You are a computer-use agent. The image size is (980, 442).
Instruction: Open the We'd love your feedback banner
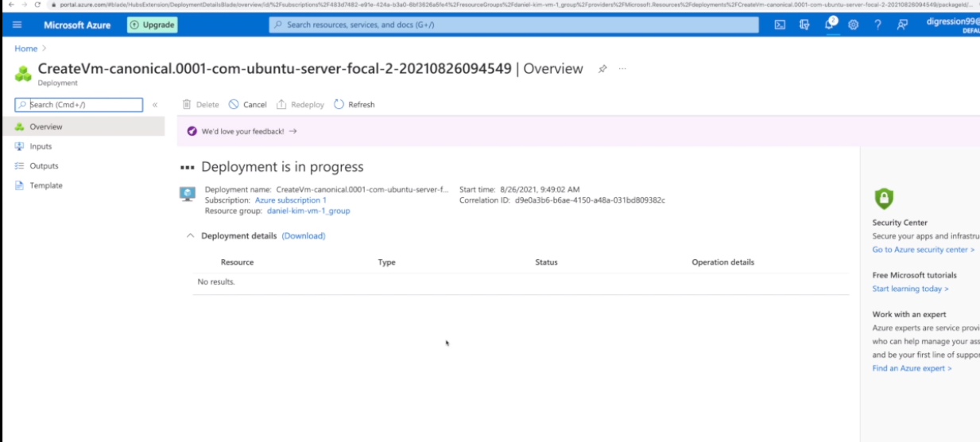point(249,131)
